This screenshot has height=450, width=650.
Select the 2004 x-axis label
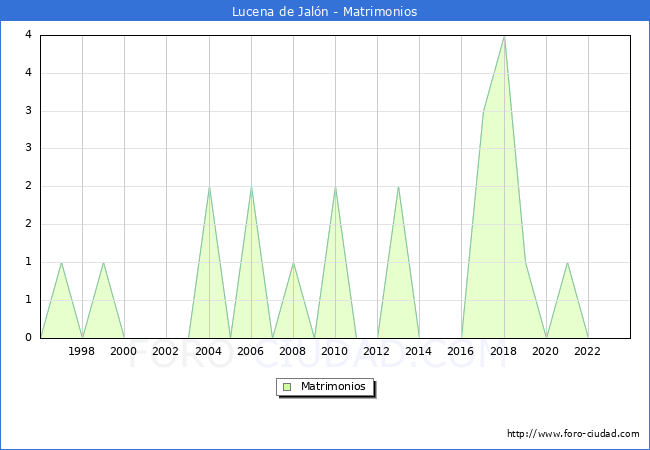coord(209,351)
